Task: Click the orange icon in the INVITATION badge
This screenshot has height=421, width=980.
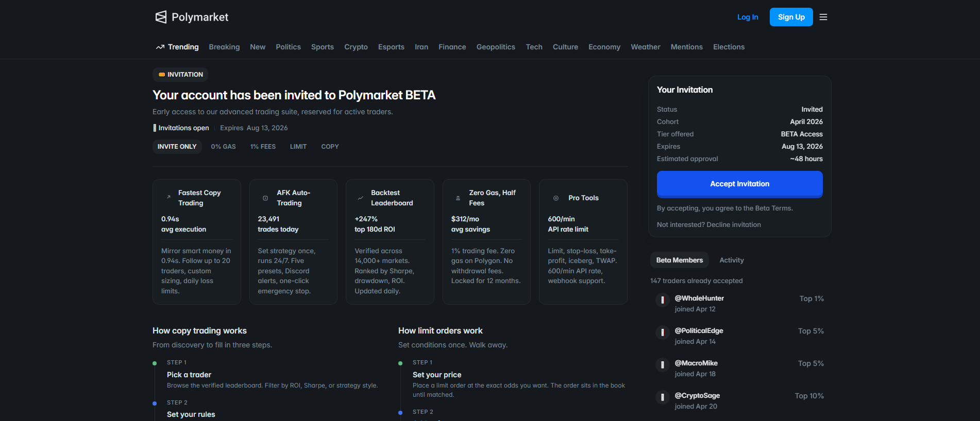Action: (162, 75)
